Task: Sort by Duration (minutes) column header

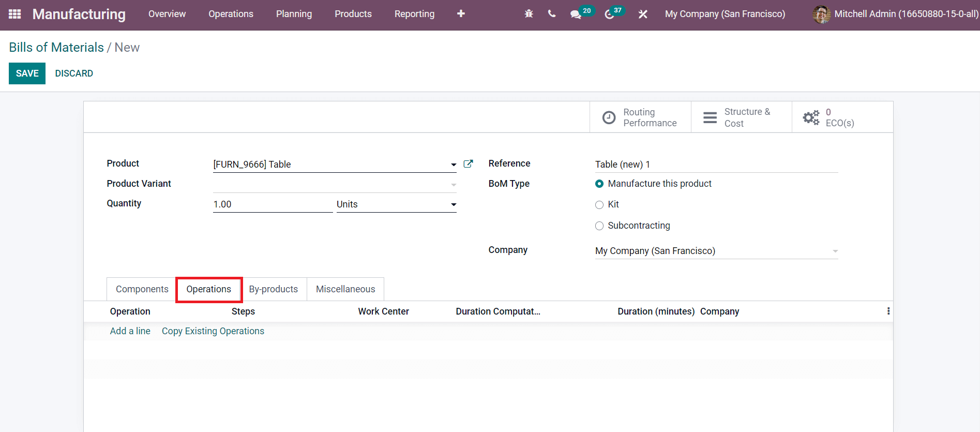Action: click(x=656, y=311)
